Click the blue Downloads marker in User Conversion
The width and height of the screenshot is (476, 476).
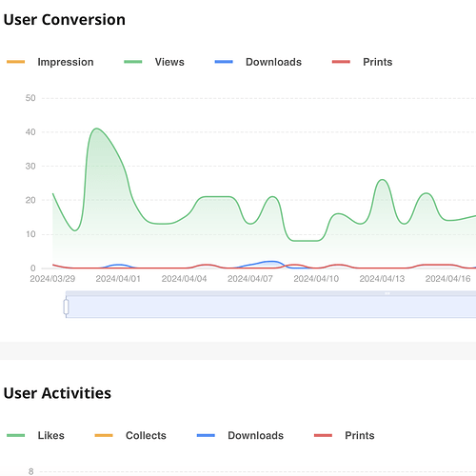click(x=224, y=62)
